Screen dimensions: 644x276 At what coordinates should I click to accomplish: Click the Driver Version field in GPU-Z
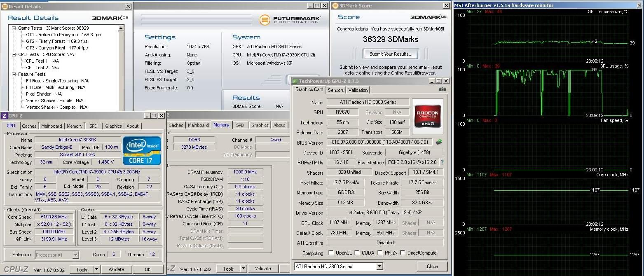pyautogui.click(x=385, y=213)
